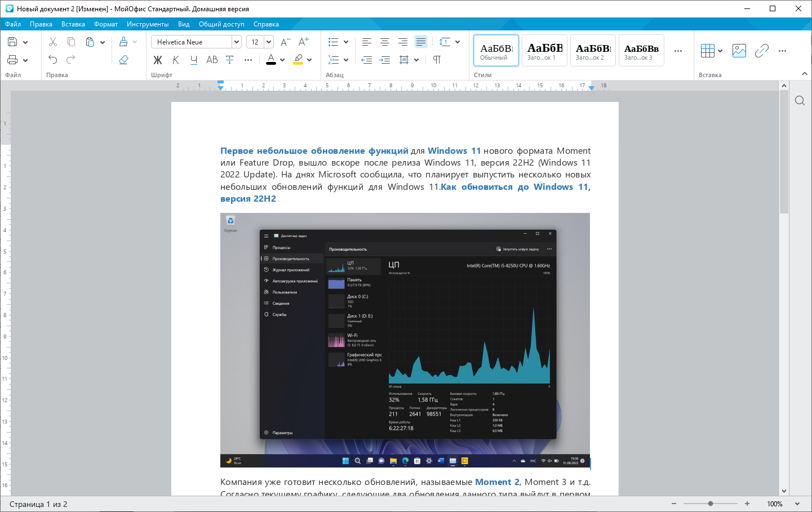Click the borders icon in Абзац group

pos(404,60)
